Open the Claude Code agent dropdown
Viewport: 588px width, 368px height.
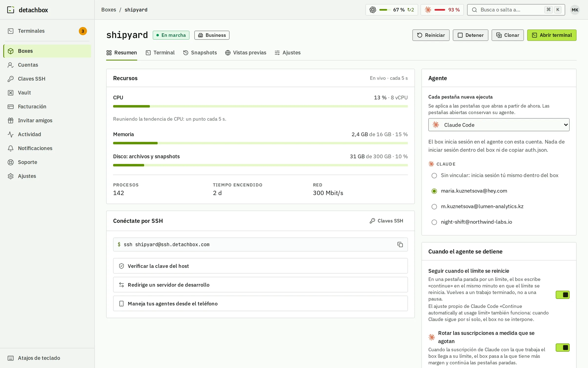coord(499,125)
